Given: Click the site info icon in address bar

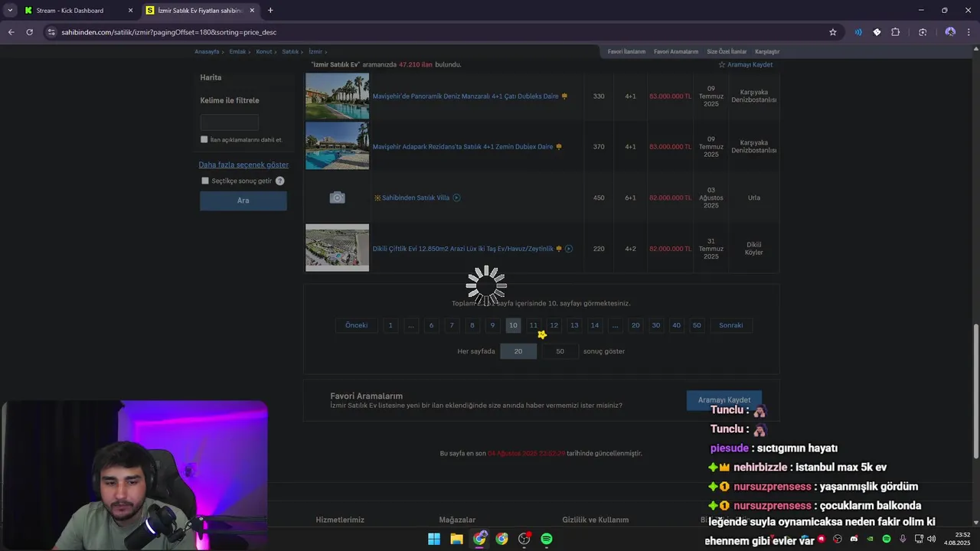Looking at the screenshot, I should coord(51,32).
